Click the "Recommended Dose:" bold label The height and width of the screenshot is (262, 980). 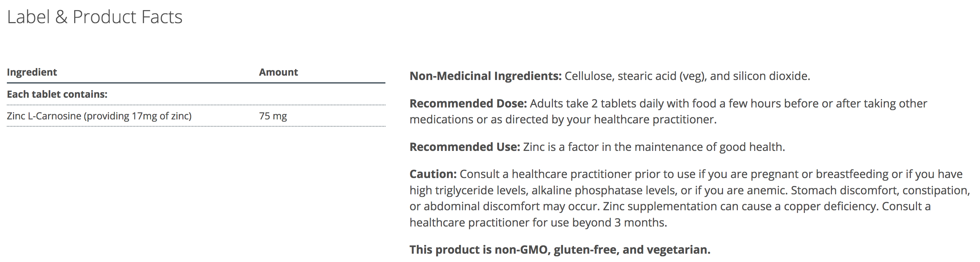(x=468, y=103)
